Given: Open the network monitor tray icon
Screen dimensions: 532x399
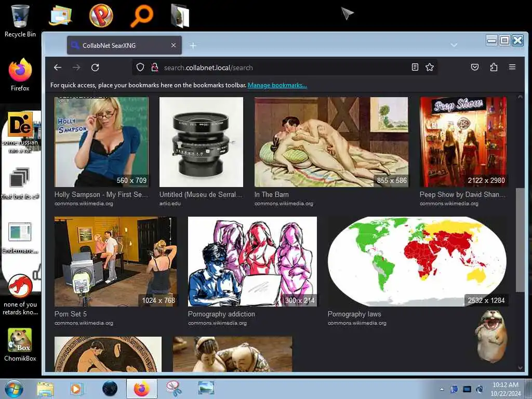Looking at the screenshot, I should (x=467, y=389).
